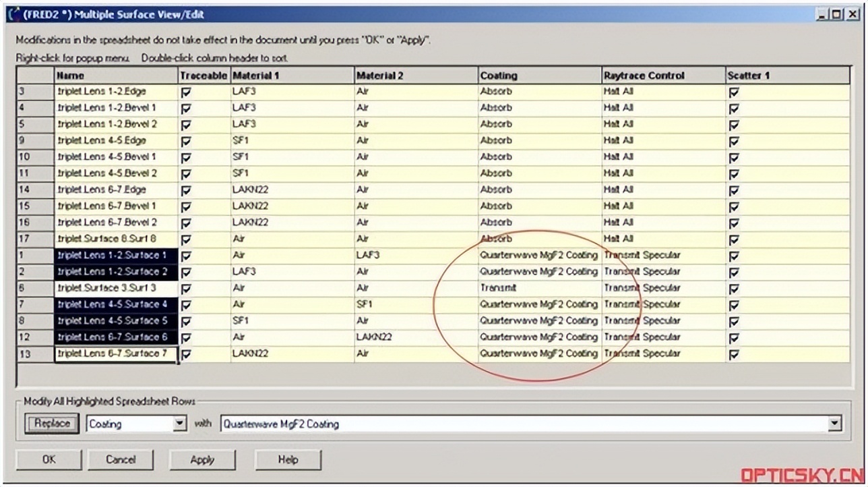
Task: Disable Traceable for triplet Lens 6-7.Surface 7
Action: coord(187,353)
